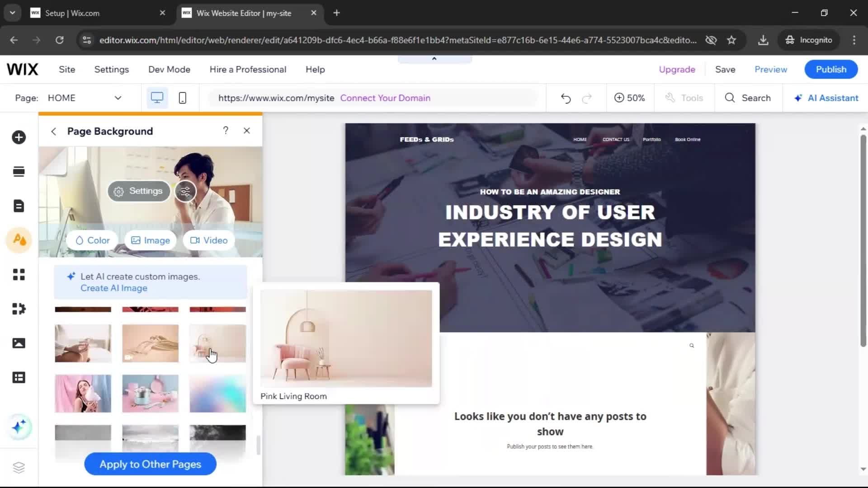
Task: Open the Site Design sidebar icon
Action: click(19, 240)
